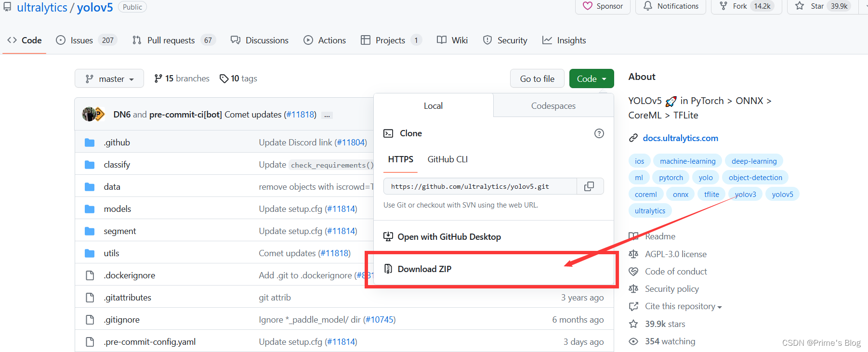Click the Sponsor heart icon
Image resolution: width=868 pixels, height=352 pixels.
[588, 6]
